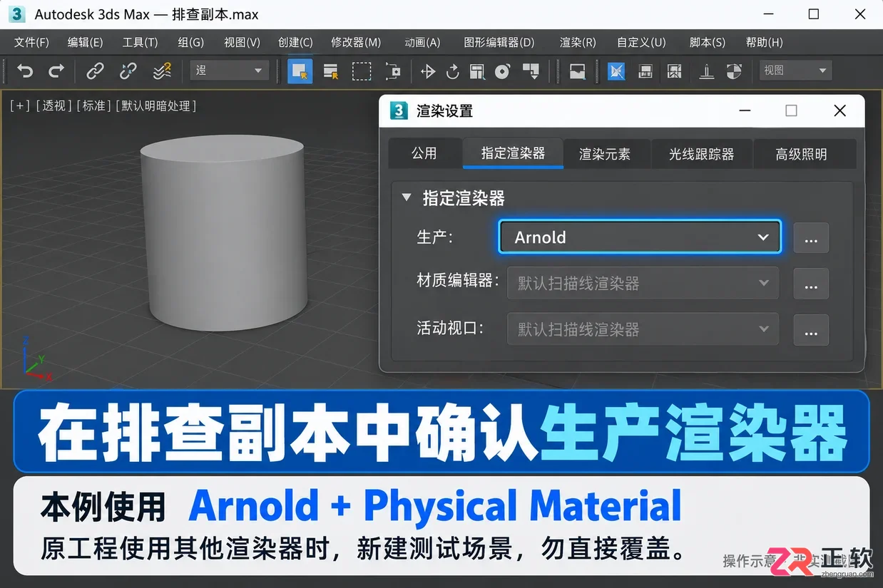883x588 pixels.
Task: Open the 帮助(H) menu
Action: (764, 42)
